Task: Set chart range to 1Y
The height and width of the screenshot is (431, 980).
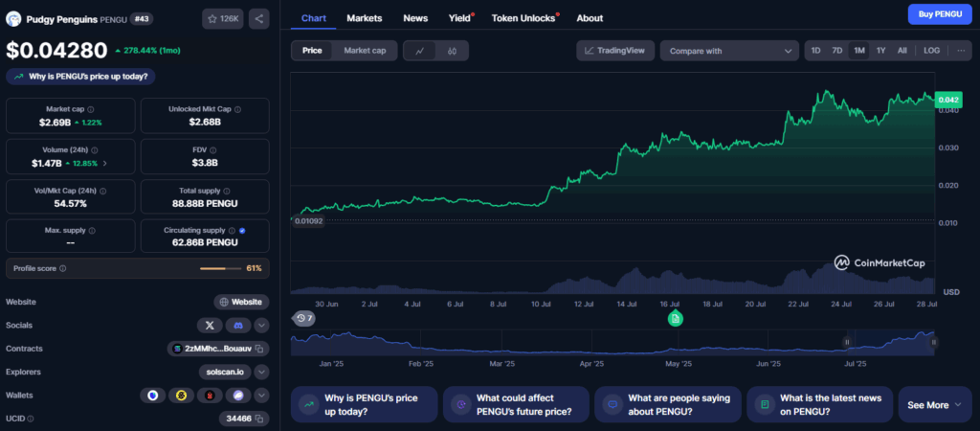Action: coord(880,51)
